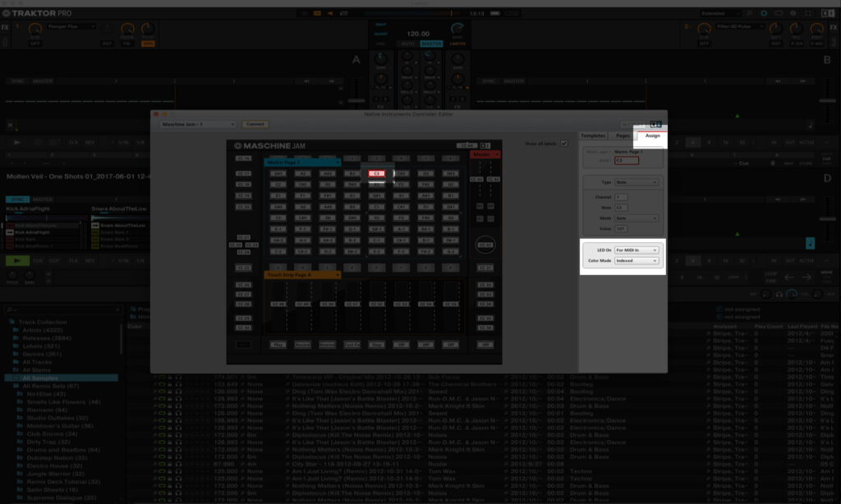
Task: Click the Maschine Jam logo on the device
Action: click(x=269, y=146)
